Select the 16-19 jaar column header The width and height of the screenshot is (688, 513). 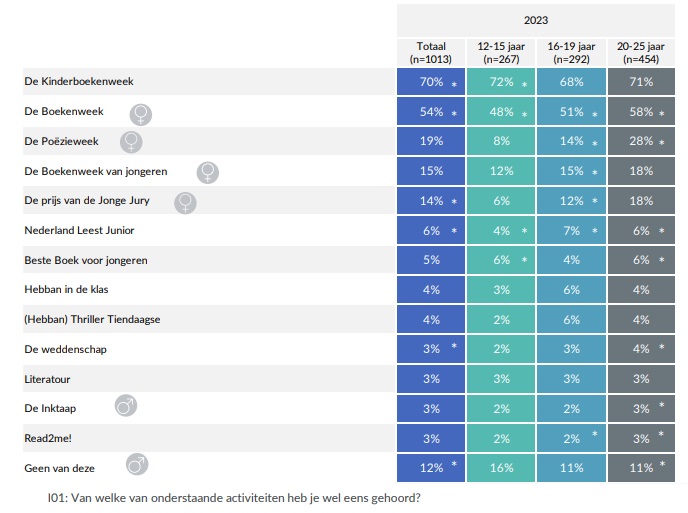point(570,52)
